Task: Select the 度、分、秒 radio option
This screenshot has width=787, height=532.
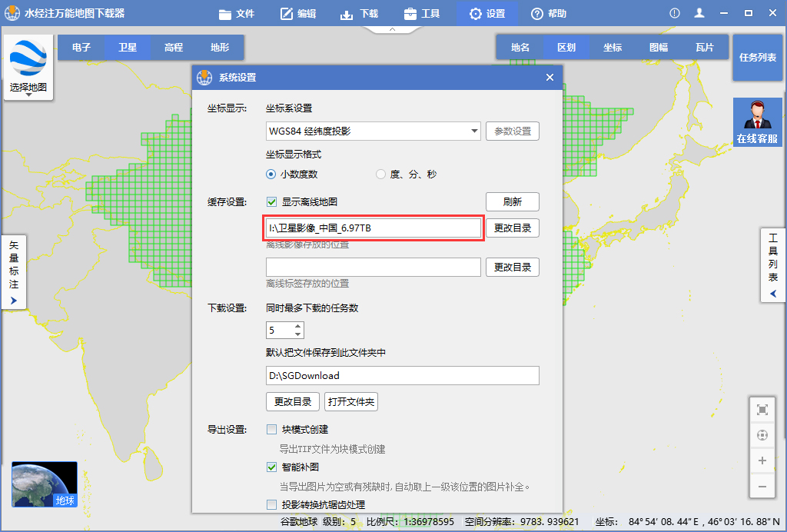Action: coord(380,174)
